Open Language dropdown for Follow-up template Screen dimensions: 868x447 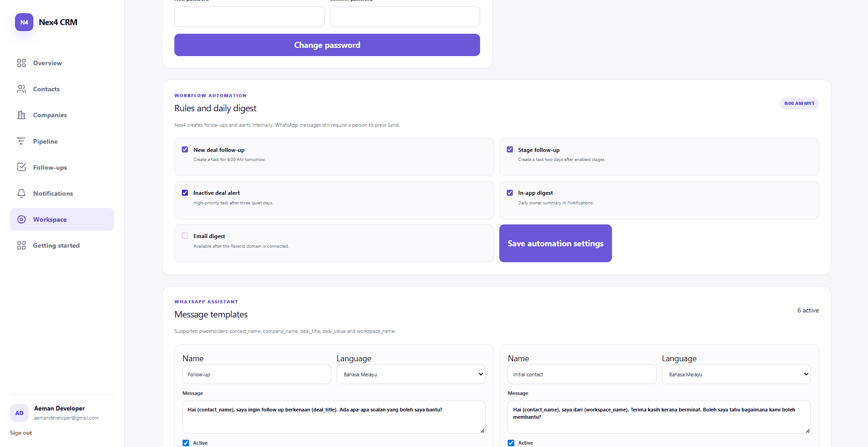pos(411,374)
